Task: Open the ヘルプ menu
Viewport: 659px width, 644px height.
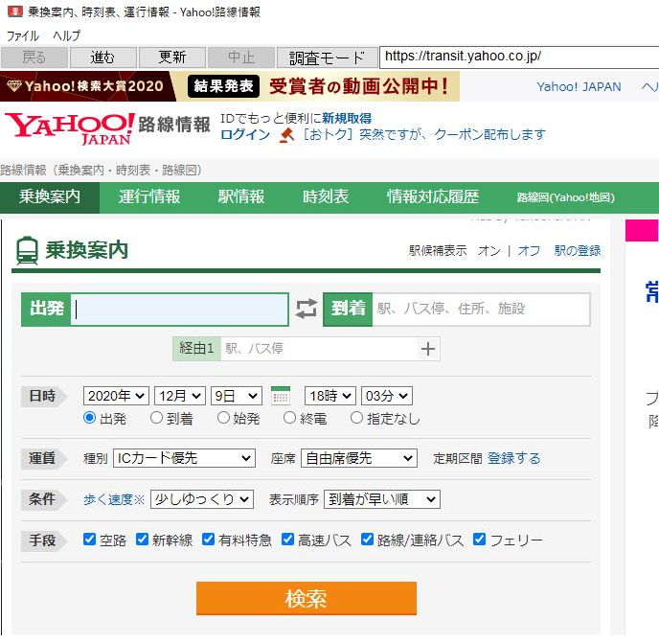Action: click(x=66, y=35)
